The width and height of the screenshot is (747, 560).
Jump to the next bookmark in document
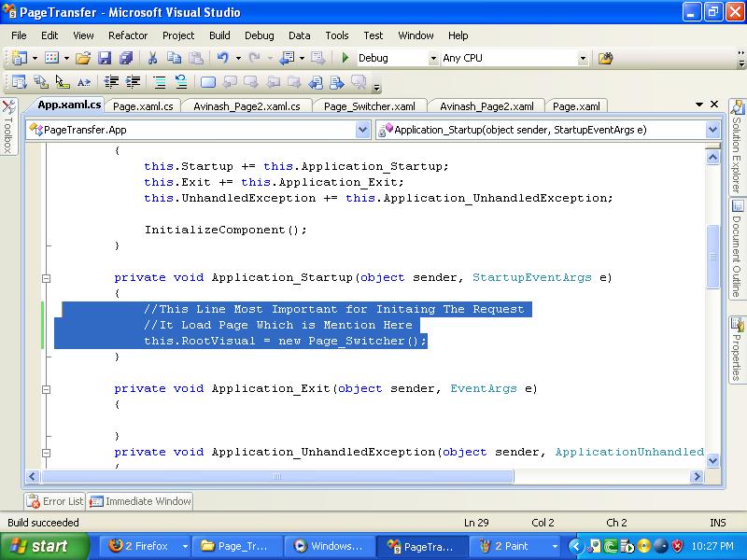(x=337, y=82)
